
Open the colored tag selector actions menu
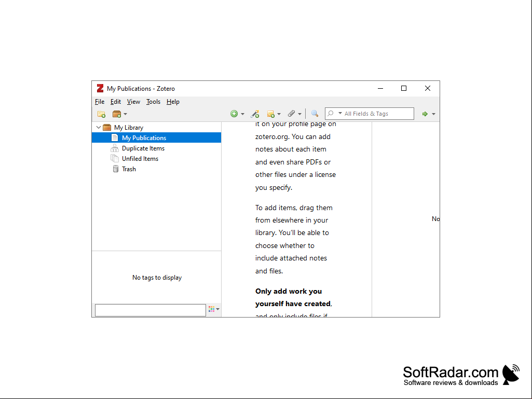point(214,309)
